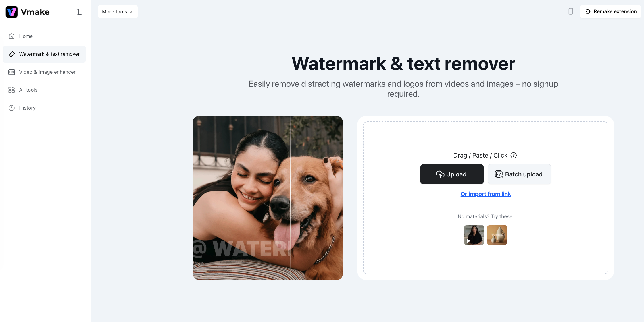Open the Video & image enhancer HD icon
The width and height of the screenshot is (644, 322).
[11, 72]
